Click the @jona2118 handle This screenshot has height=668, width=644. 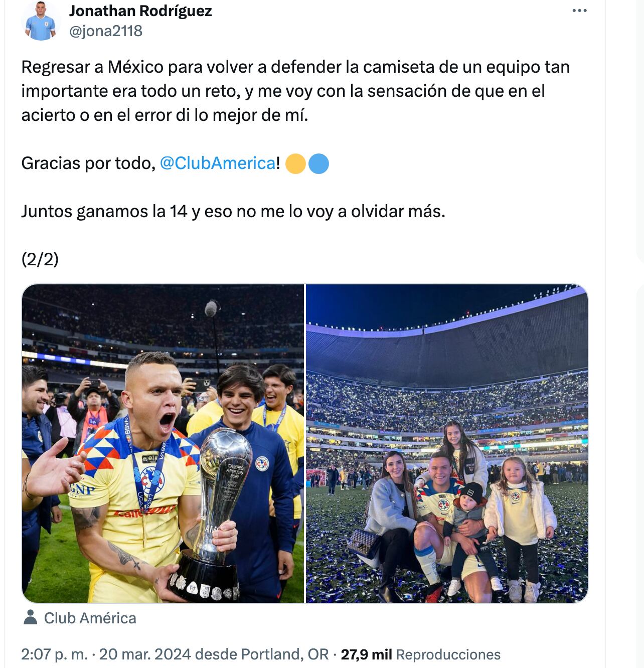tap(106, 31)
